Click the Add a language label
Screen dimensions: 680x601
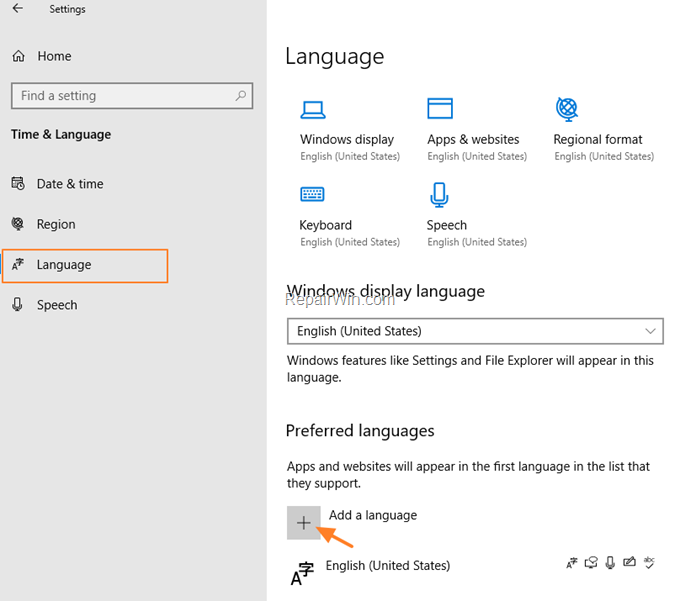[x=373, y=515]
